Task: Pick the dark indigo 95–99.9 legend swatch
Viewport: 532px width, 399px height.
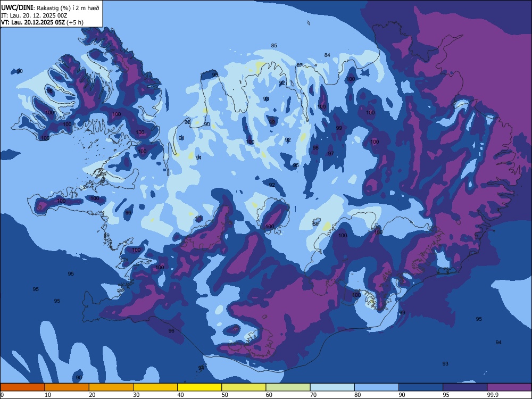Action: pyautogui.click(x=465, y=387)
